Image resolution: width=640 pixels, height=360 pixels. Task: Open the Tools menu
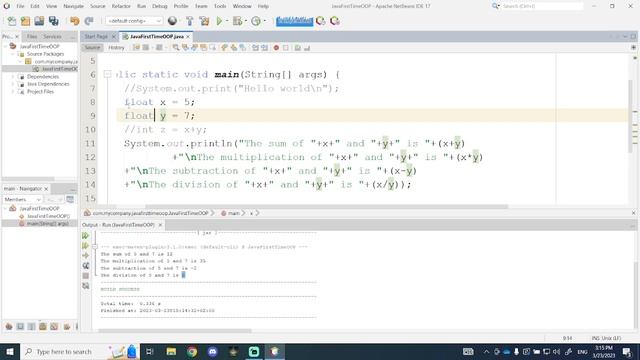220,6
